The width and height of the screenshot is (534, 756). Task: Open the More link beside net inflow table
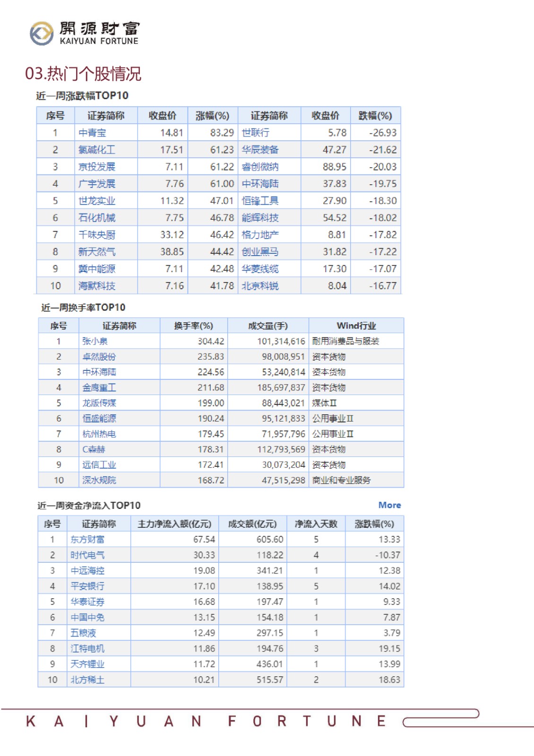tap(389, 505)
